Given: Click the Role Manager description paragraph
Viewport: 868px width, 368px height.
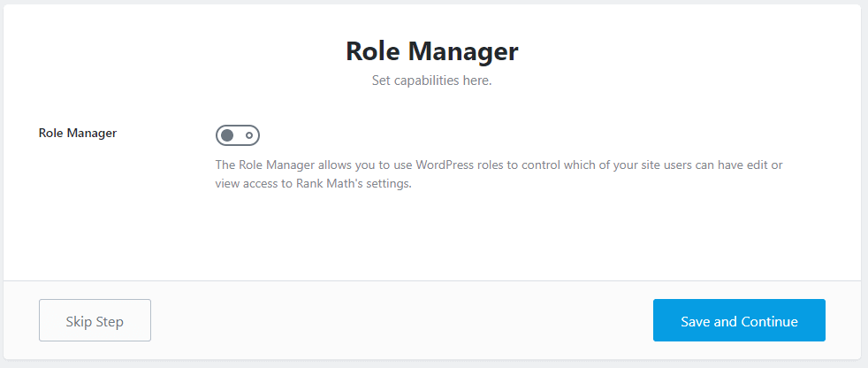Looking at the screenshot, I should pyautogui.click(x=499, y=174).
